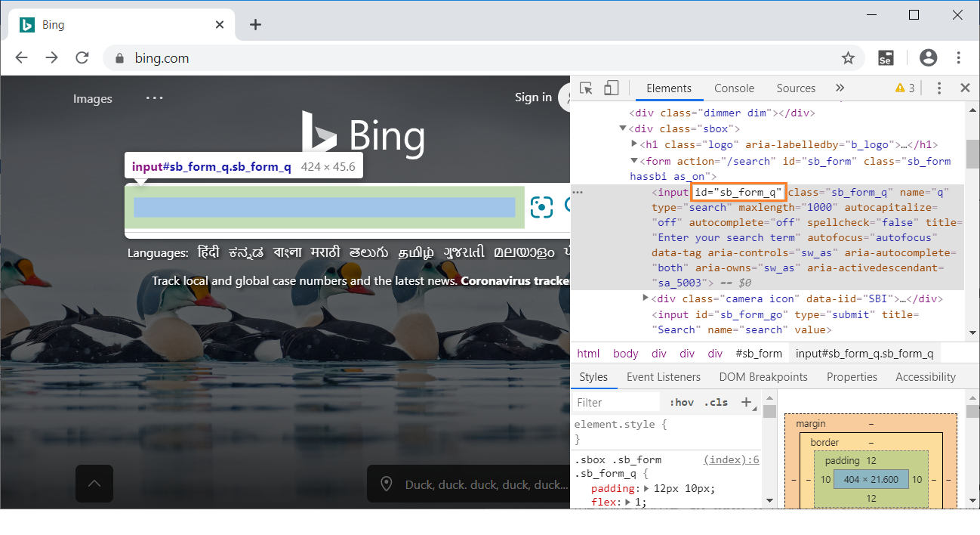Open the Coronavirus tracker link
Screen dimensions: 980x535
click(516, 281)
